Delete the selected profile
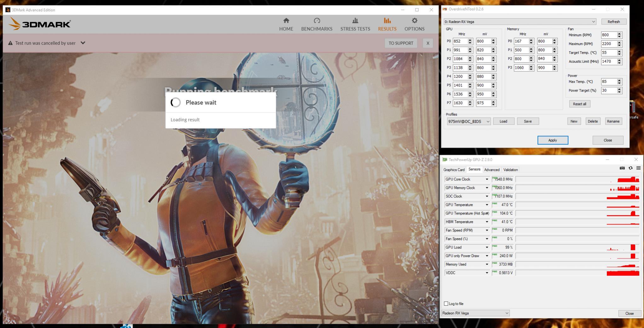The image size is (644, 328). (x=592, y=121)
